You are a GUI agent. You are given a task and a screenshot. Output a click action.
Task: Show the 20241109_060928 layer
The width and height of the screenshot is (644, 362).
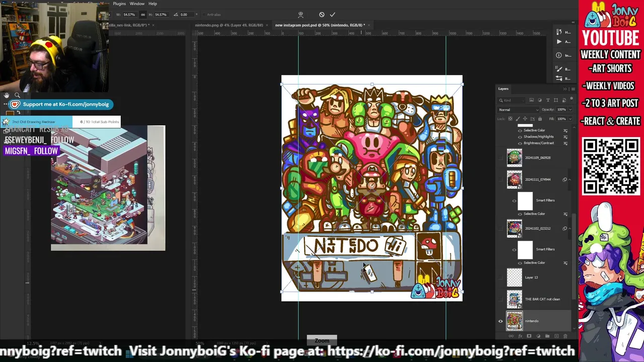tap(501, 157)
